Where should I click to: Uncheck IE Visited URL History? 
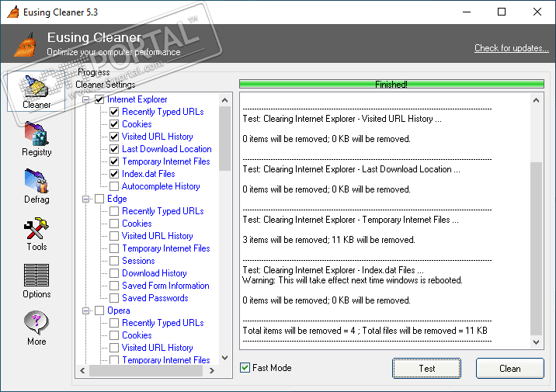click(114, 137)
